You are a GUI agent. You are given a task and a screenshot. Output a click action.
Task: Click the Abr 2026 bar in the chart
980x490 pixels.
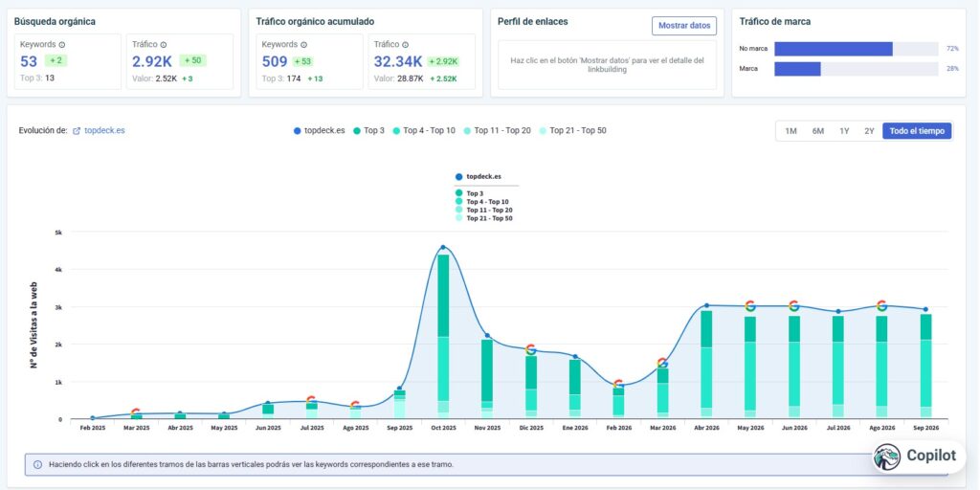point(706,365)
